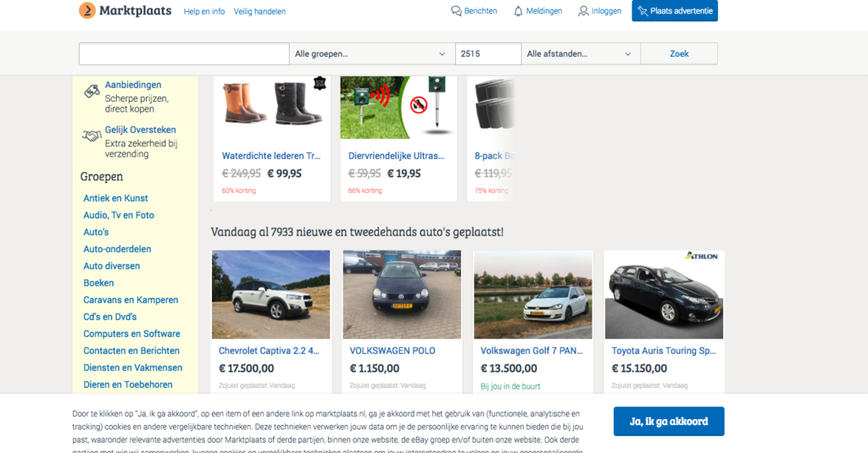
Task: Select the Boeken group
Action: 98,283
